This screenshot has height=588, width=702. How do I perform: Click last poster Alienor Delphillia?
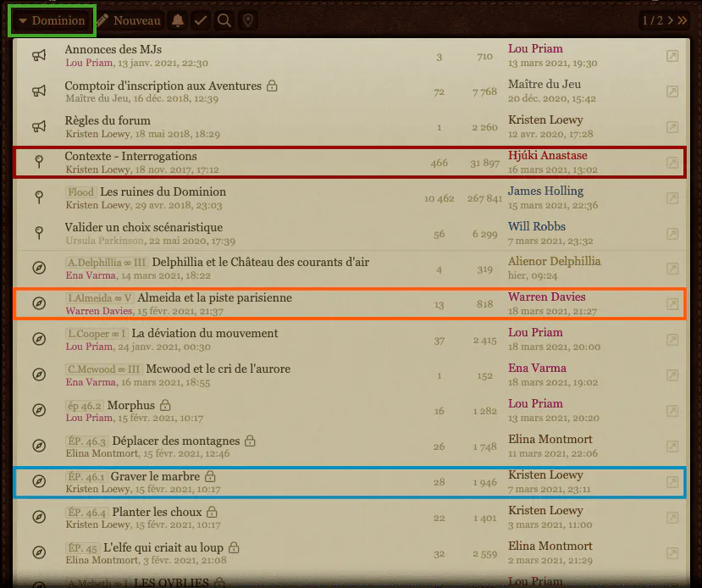[555, 261]
